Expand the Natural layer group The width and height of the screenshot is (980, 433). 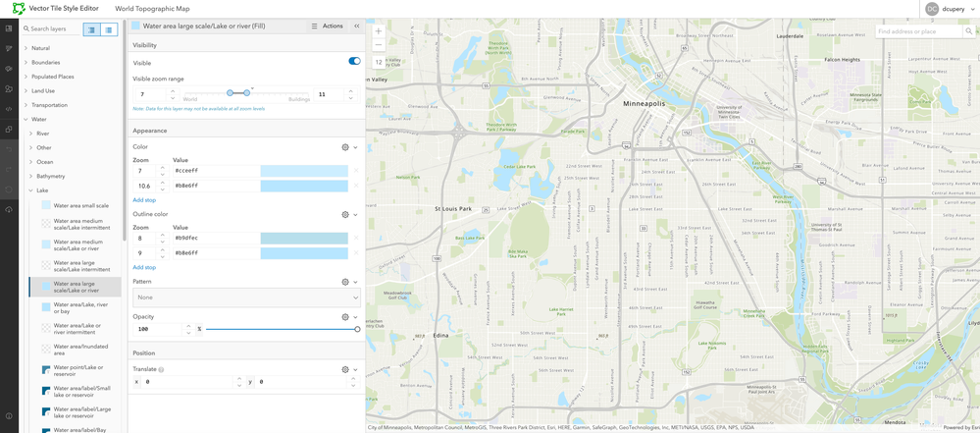pyautogui.click(x=26, y=48)
